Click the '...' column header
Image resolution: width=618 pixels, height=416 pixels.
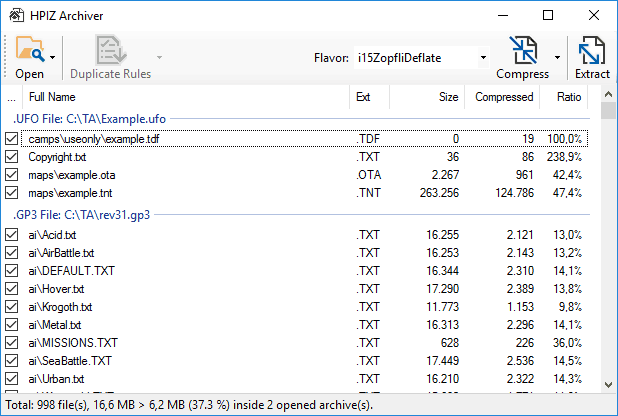coord(11,97)
